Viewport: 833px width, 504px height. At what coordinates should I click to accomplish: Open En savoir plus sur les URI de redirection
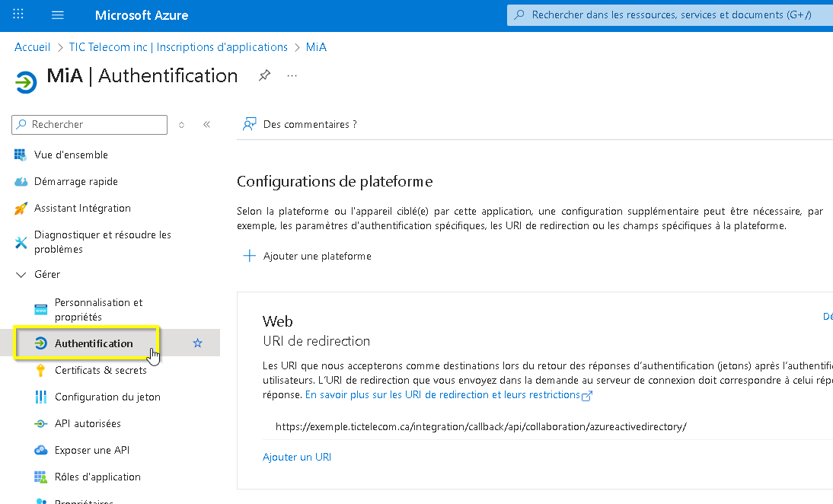pyautogui.click(x=442, y=394)
